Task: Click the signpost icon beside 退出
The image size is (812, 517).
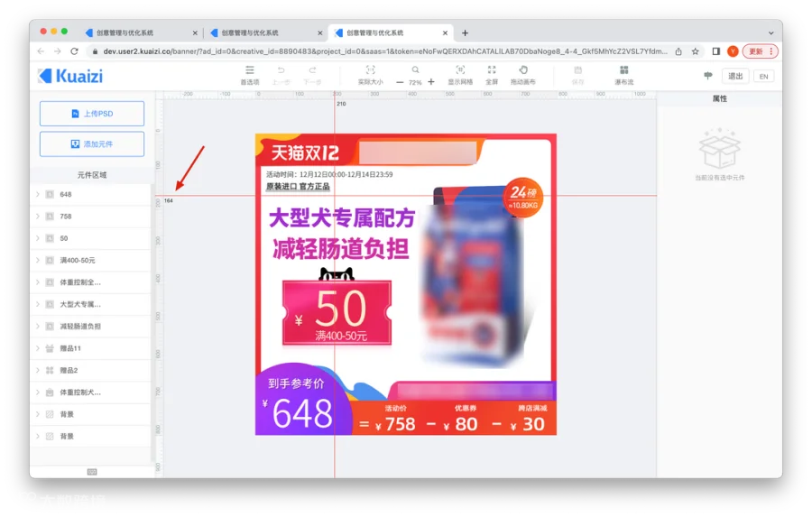Action: pos(708,76)
